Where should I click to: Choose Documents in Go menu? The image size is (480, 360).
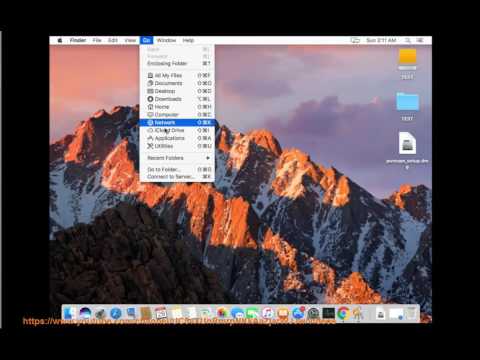click(177, 83)
